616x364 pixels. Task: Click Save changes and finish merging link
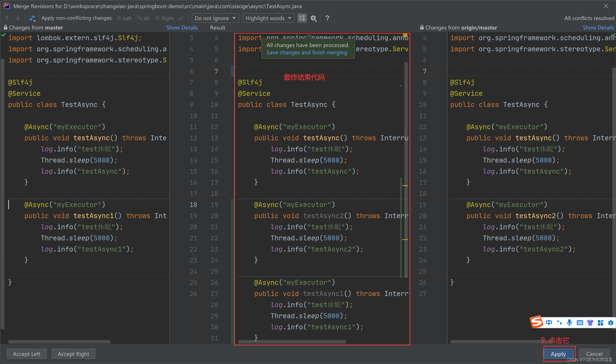(307, 52)
